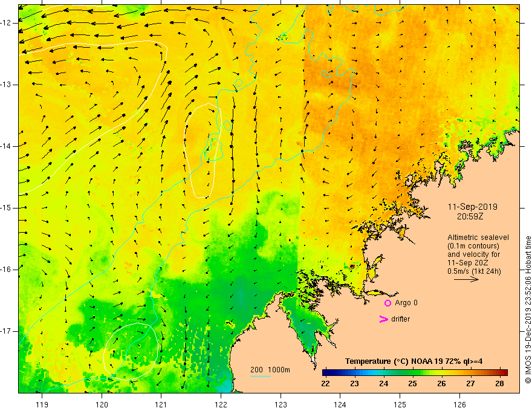Click the 'Altimetric sealevel' label
The height and width of the screenshot is (411, 532).
[x=478, y=238]
